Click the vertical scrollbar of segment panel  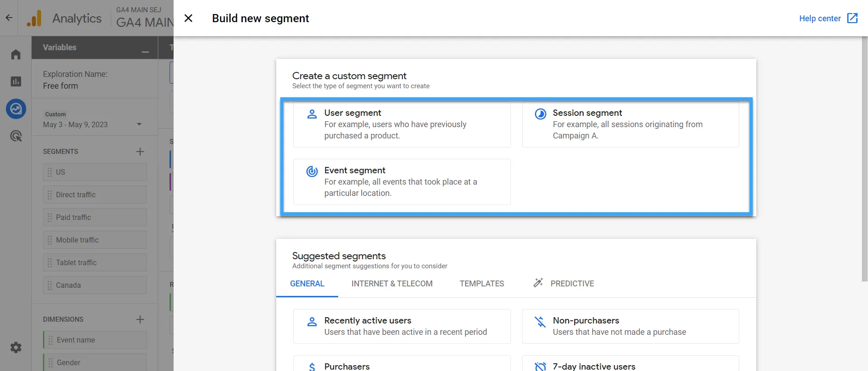[865, 158]
